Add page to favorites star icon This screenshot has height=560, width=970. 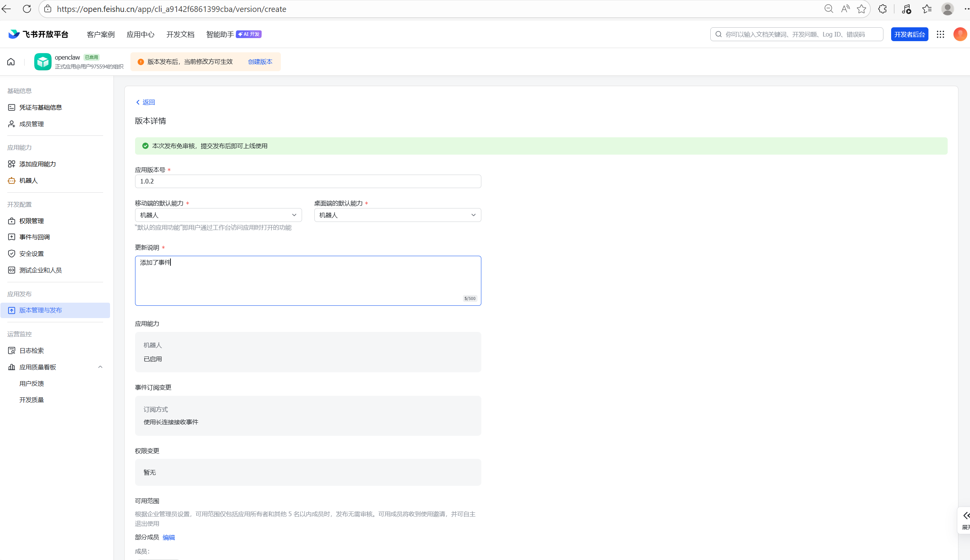[861, 9]
